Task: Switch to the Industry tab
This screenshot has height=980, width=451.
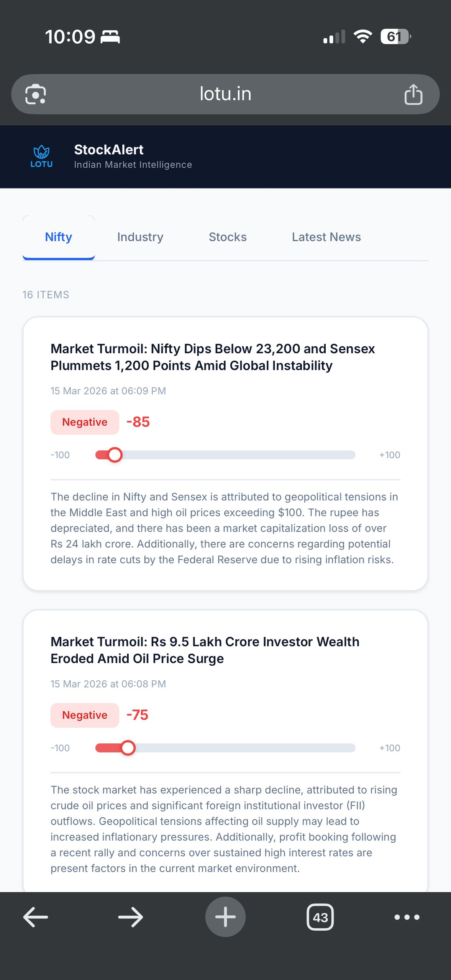Action: 140,237
